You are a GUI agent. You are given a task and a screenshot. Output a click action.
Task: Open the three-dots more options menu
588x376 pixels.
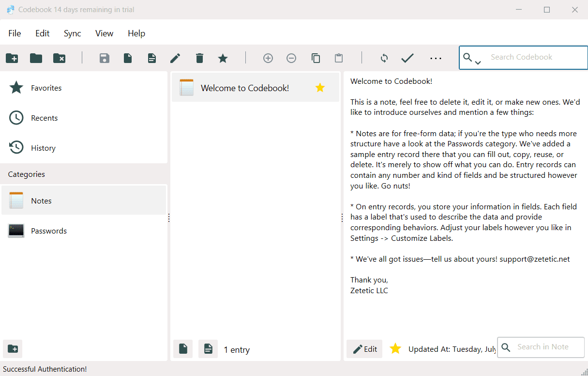pos(436,58)
